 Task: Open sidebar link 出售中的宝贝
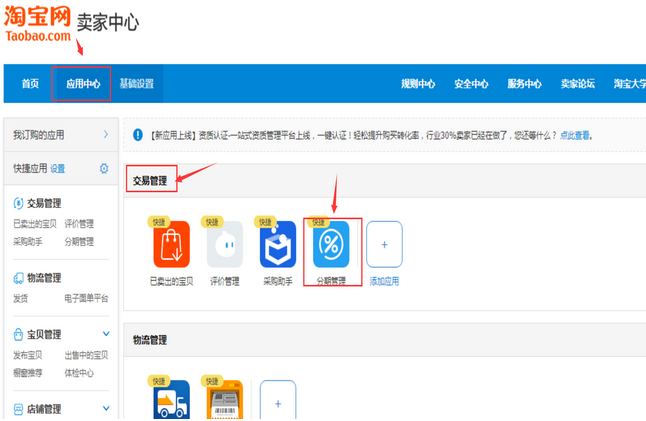click(86, 355)
